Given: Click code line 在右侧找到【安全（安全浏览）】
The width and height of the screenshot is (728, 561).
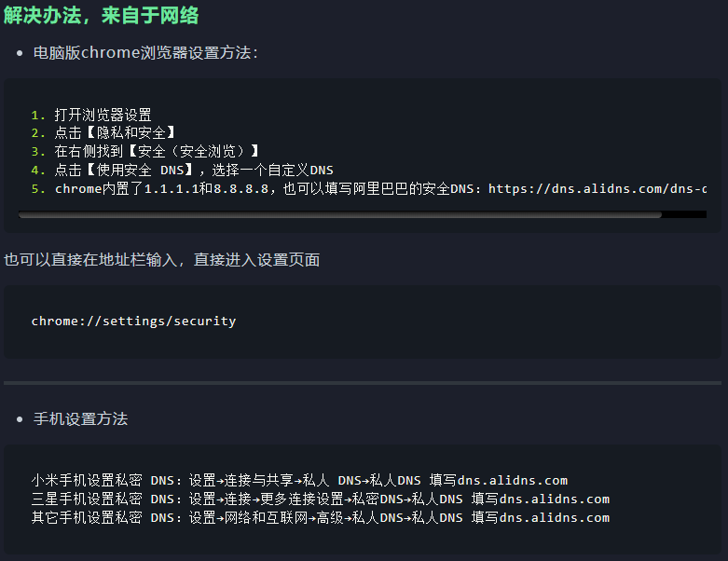Looking at the screenshot, I should tap(157, 152).
